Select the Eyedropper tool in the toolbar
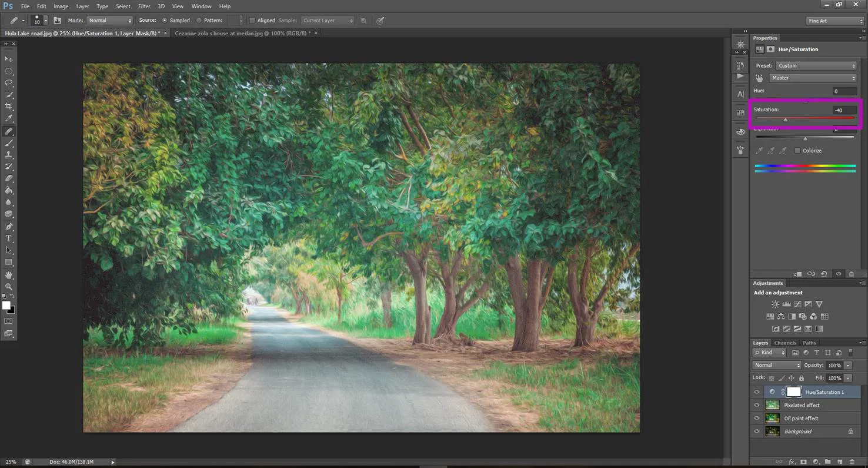Screen dimensions: 868x468 coord(9,118)
